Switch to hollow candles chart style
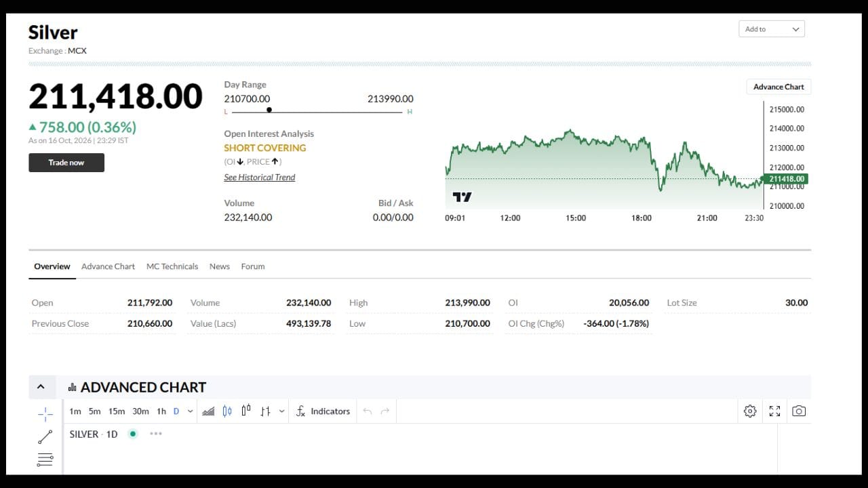The width and height of the screenshot is (868, 488). coord(245,411)
